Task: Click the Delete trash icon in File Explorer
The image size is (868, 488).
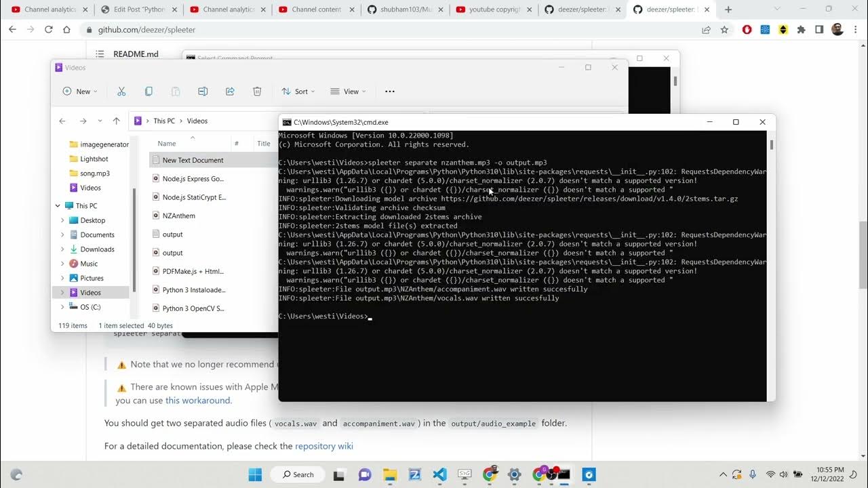Action: [x=257, y=91]
